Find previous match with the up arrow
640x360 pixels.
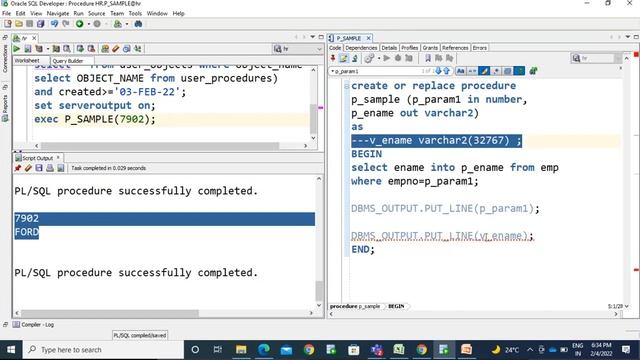click(446, 71)
